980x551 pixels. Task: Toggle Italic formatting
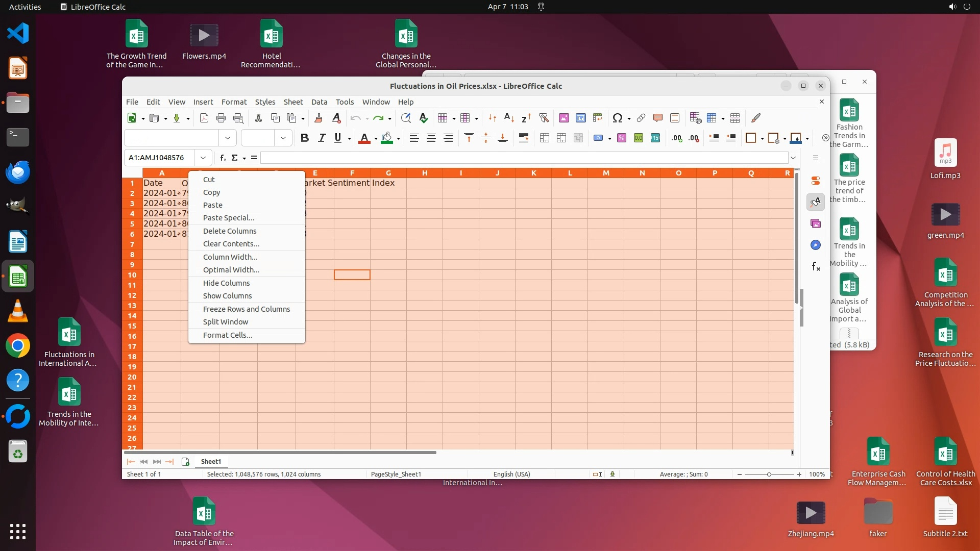[x=322, y=138]
